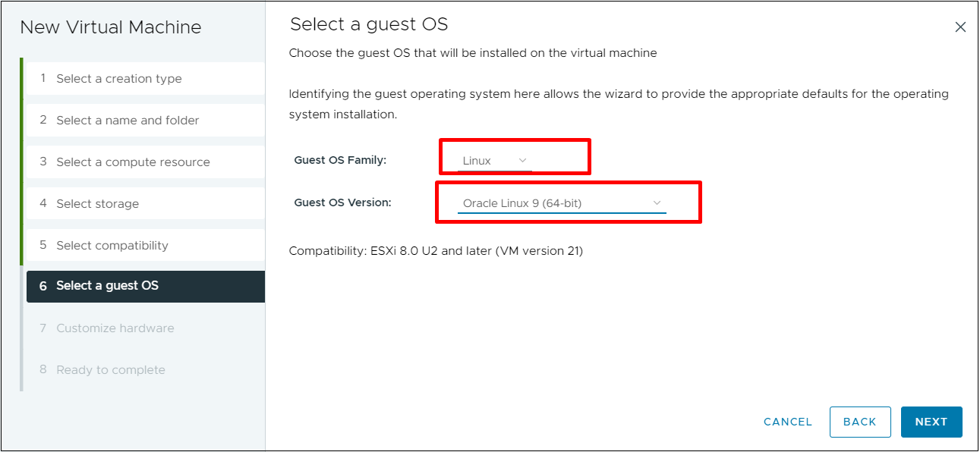
Task: Return to step 5 Select compatibility
Action: 112,246
